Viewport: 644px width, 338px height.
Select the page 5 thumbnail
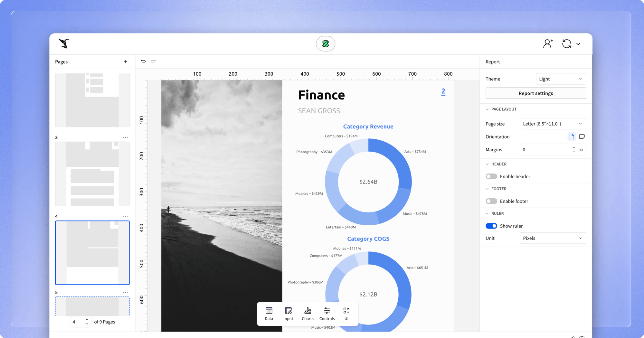92,306
